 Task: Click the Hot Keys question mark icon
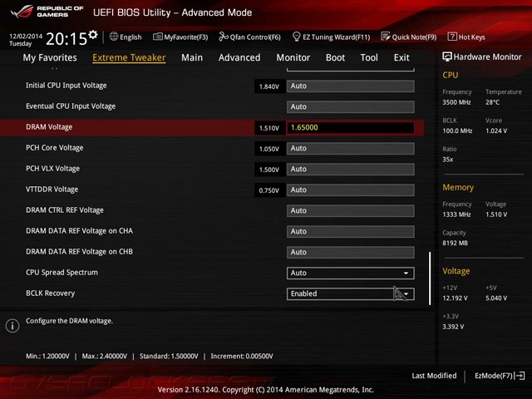(452, 37)
